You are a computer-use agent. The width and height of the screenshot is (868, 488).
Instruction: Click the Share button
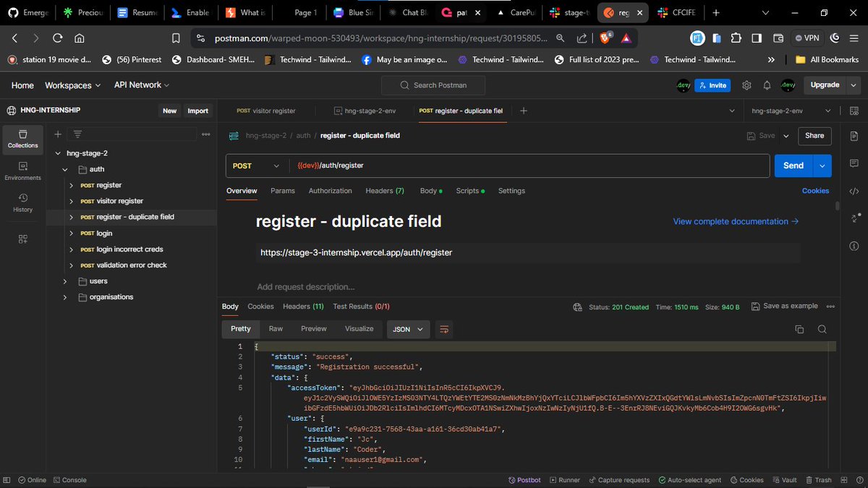point(814,135)
